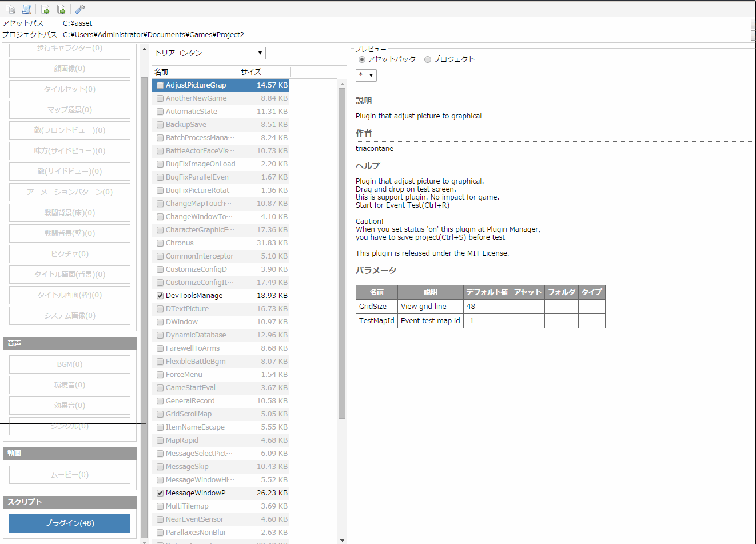The image size is (756, 544).
Task: Click the plugin list vertical scrollbar thumb
Action: [342, 253]
